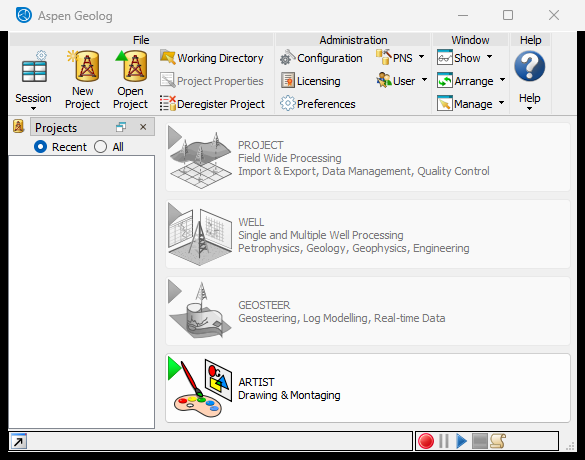Click the Projects panel derrick icon

18,126
